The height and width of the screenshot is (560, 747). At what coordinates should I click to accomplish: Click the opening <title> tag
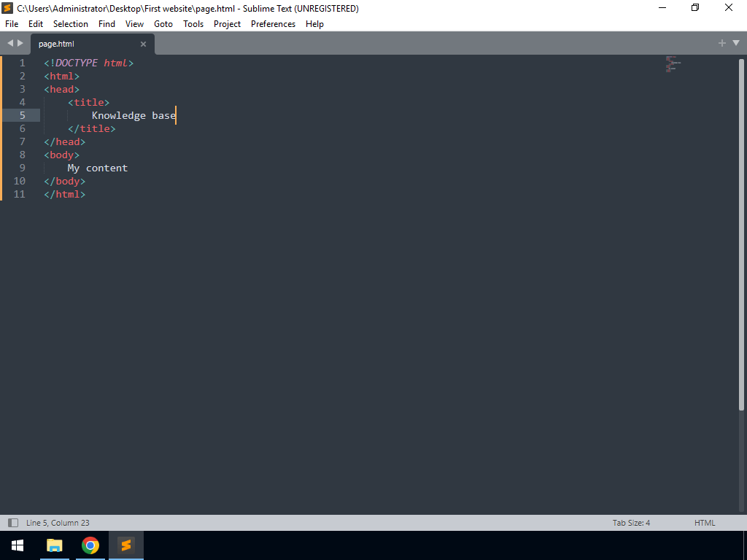pyautogui.click(x=88, y=102)
